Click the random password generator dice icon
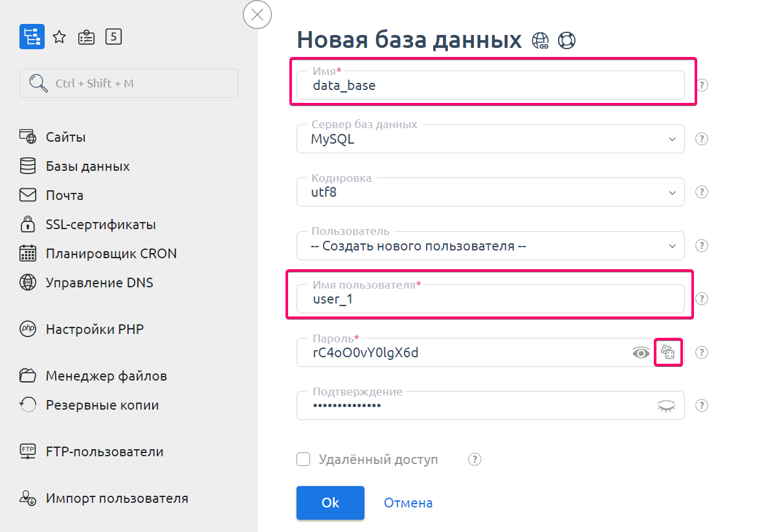Image resolution: width=760 pixels, height=532 pixels. [667, 353]
